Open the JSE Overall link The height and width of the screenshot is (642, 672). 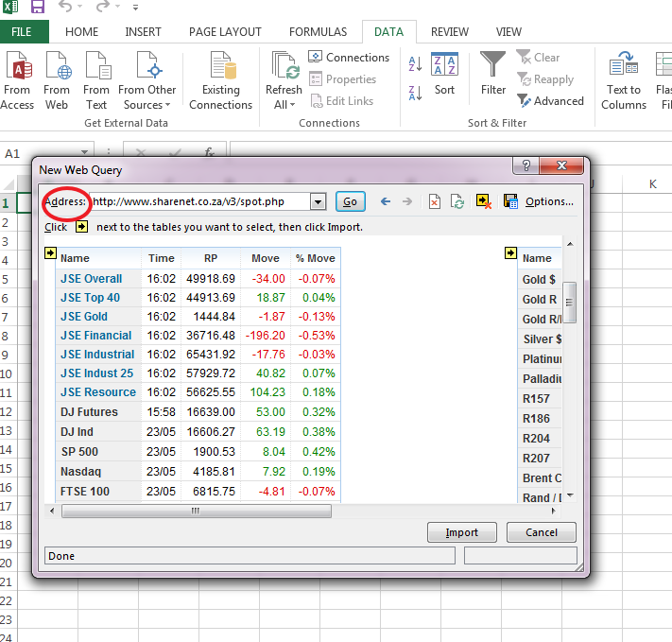(92, 279)
